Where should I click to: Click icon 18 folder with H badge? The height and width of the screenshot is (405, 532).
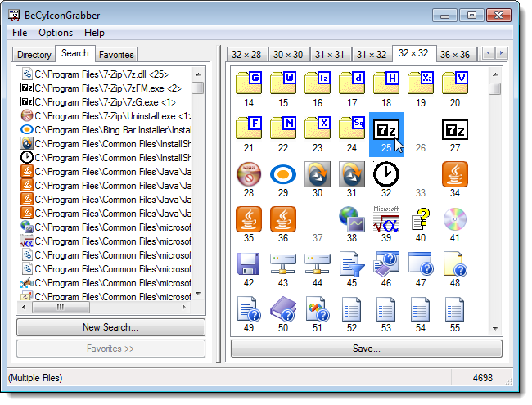(386, 83)
